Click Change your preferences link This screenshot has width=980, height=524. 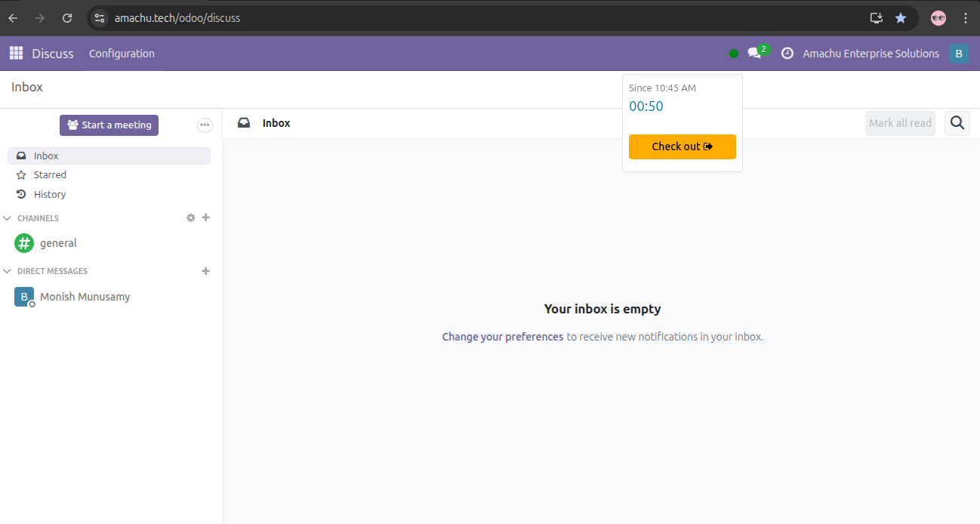(x=502, y=337)
